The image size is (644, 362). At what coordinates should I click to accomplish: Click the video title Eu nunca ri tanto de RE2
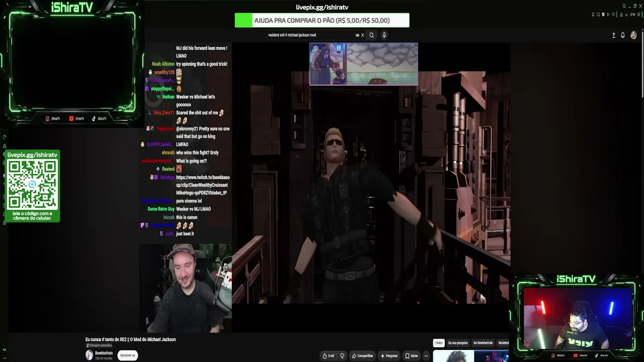coord(131,340)
